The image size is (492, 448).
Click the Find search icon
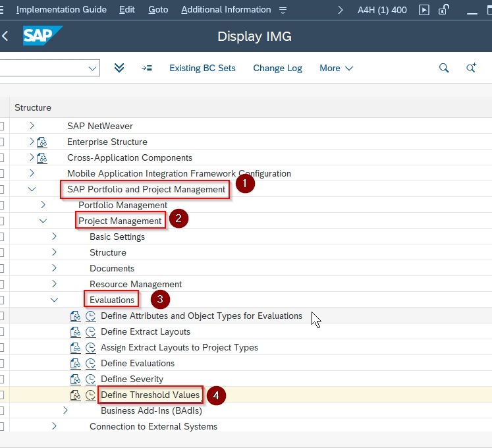[x=444, y=68]
